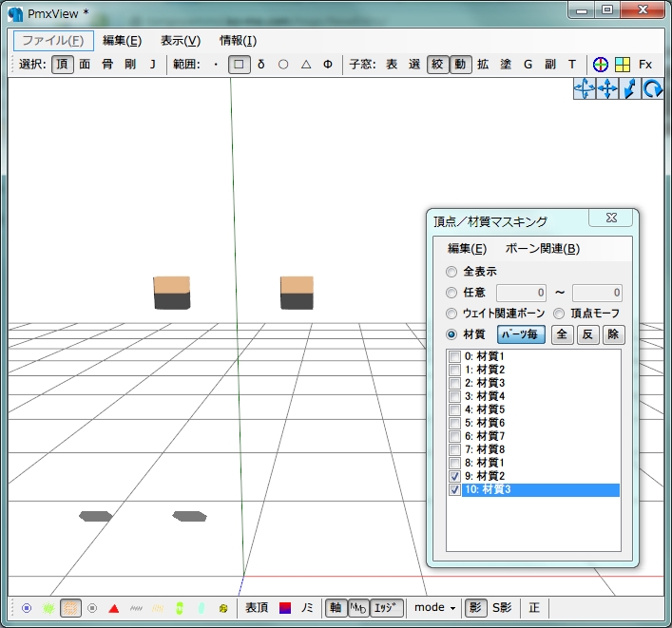The height and width of the screenshot is (628, 672).
Task: Click the 反 invert button in masking panel
Action: click(x=588, y=334)
